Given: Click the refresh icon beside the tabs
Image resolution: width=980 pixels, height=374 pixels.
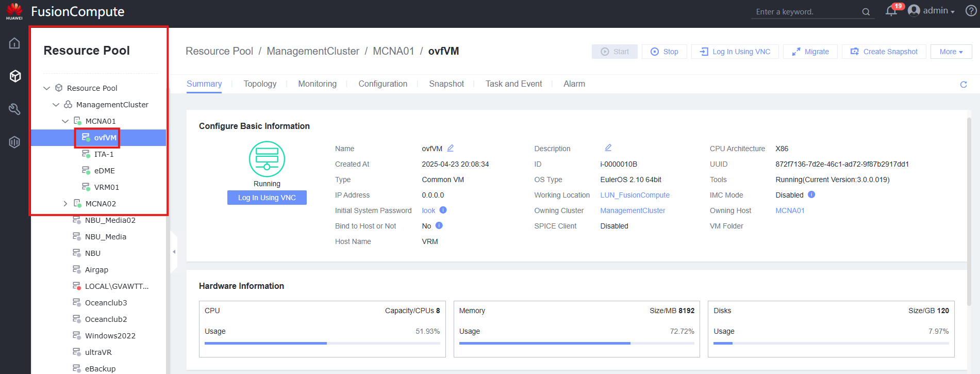Looking at the screenshot, I should [963, 85].
